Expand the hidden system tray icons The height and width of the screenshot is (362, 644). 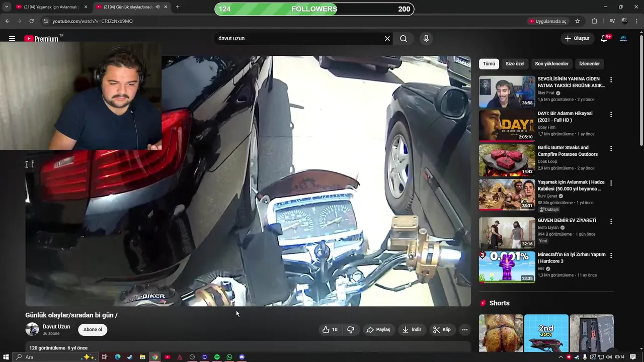click(560, 357)
